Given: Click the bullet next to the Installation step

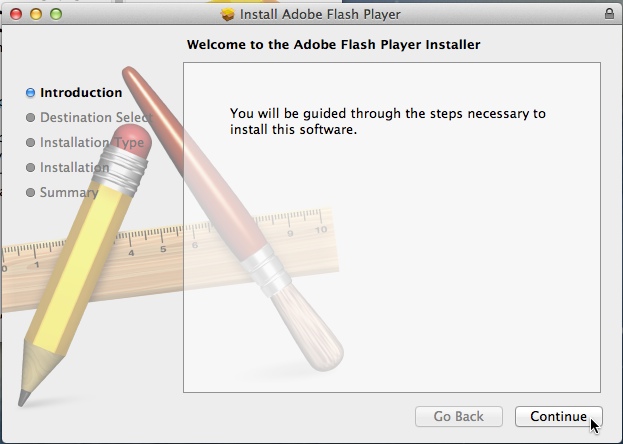Looking at the screenshot, I should point(31,168).
